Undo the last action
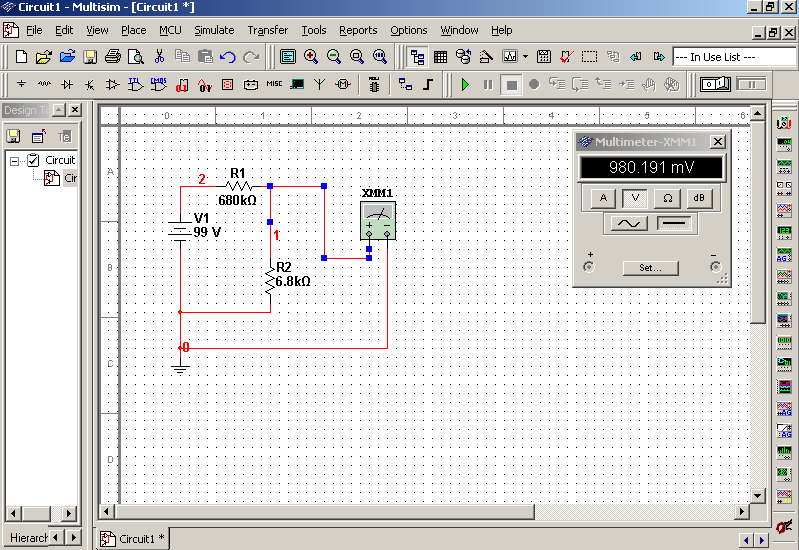The width and height of the screenshot is (799, 550). click(228, 57)
